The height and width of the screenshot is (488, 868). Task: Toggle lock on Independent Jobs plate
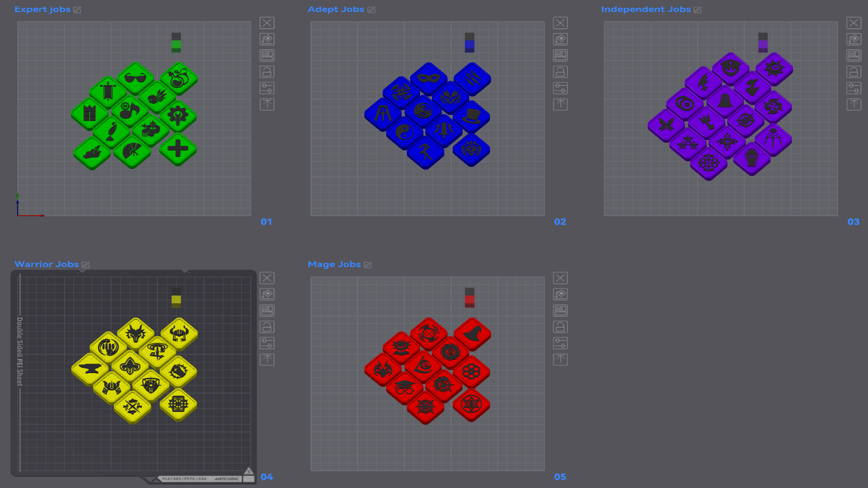point(854,71)
